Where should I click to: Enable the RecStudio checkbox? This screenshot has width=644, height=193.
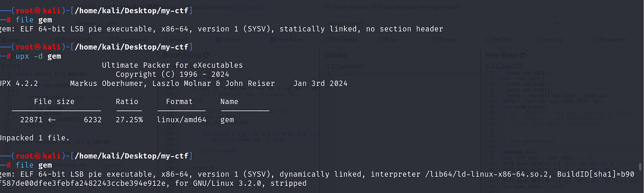[327, 40]
